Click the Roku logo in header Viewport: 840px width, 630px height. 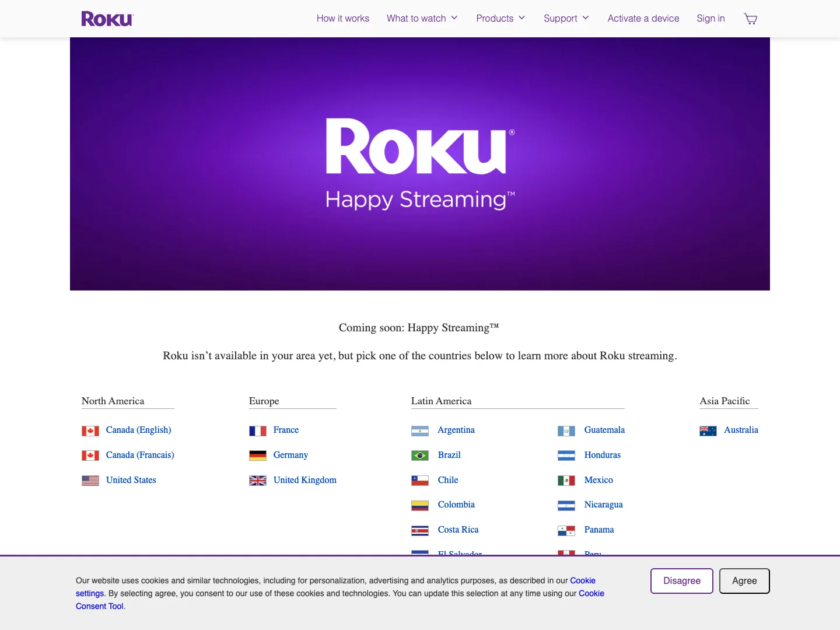108,19
